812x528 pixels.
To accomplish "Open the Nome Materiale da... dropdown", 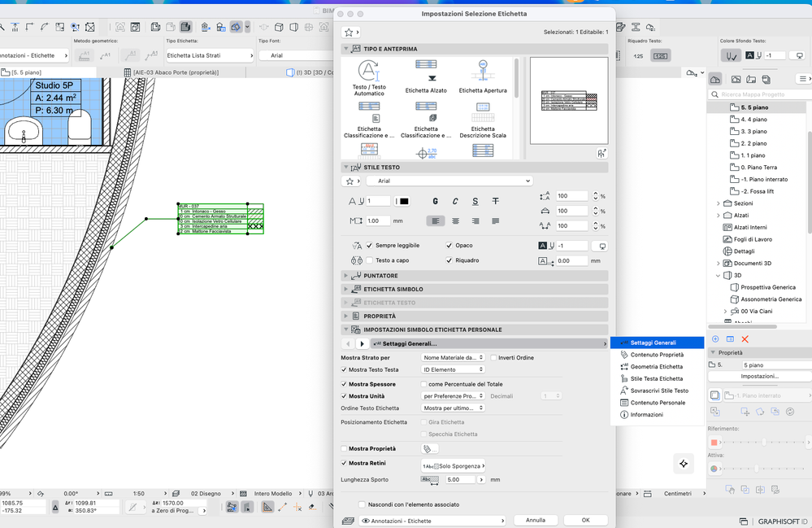I will click(x=453, y=357).
